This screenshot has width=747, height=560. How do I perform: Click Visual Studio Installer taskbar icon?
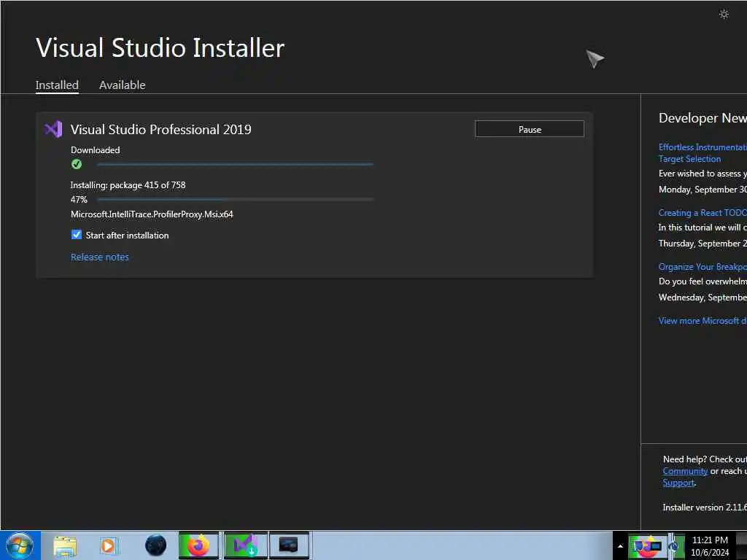tap(246, 545)
